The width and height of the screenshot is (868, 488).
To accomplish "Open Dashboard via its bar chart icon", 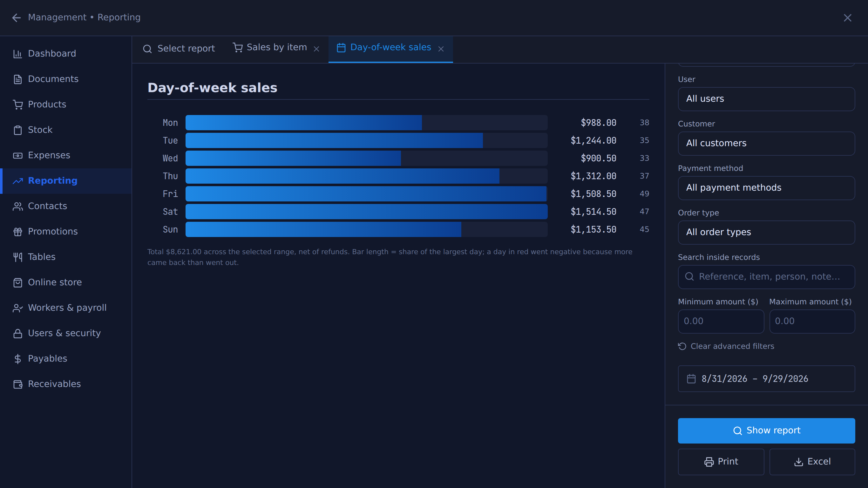I will click(17, 54).
